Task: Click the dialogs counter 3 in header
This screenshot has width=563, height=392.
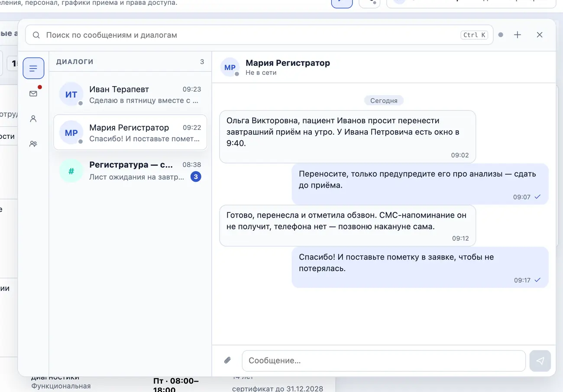Action: 202,61
